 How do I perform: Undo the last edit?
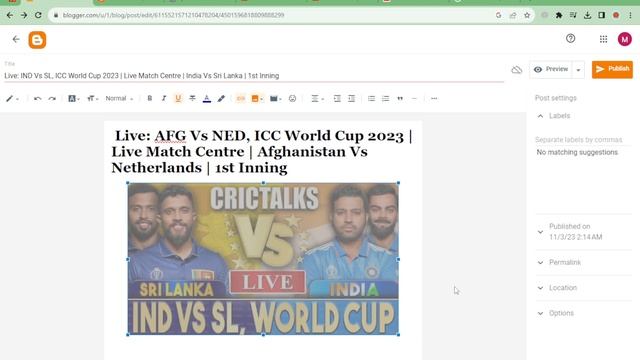[38, 98]
